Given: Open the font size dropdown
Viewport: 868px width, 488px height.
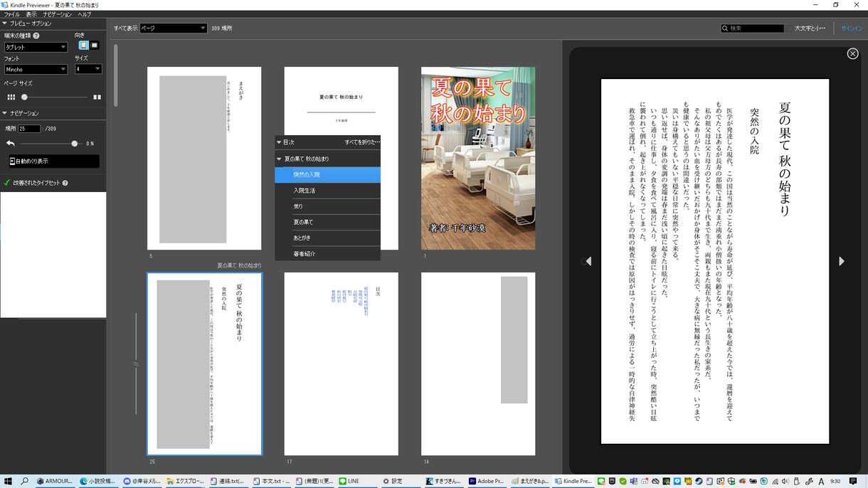Looking at the screenshot, I should click(88, 69).
